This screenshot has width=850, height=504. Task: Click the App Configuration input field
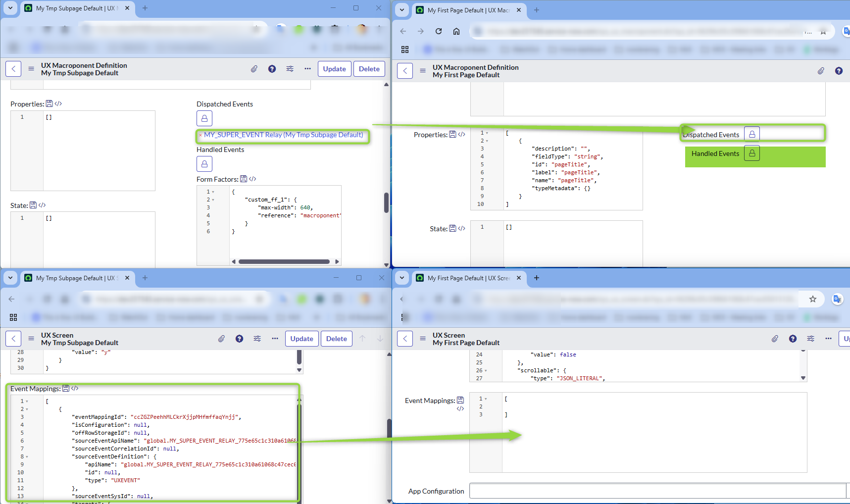pyautogui.click(x=657, y=491)
